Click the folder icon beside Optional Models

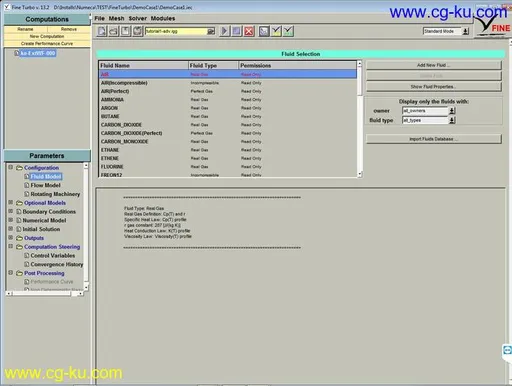tap(20, 203)
